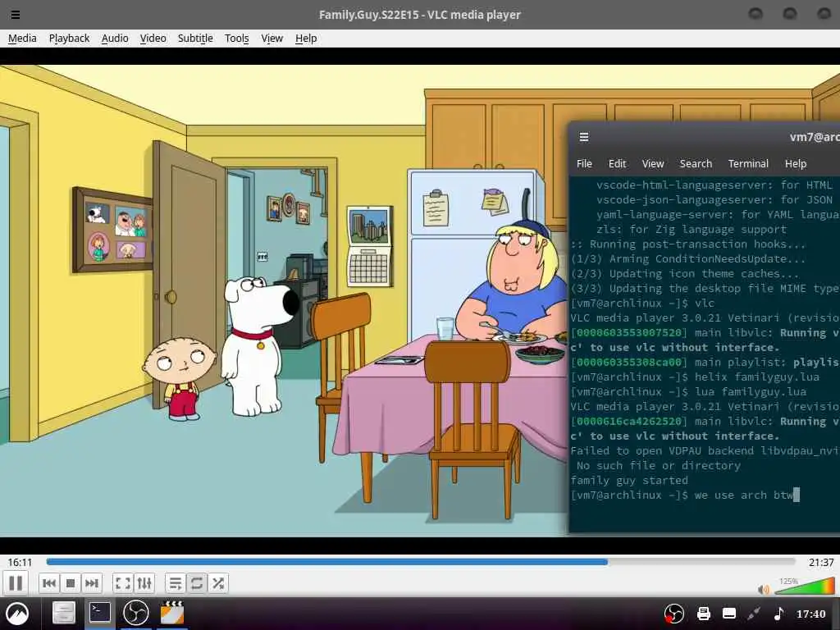
Task: Open the terminal File menu
Action: click(x=584, y=163)
